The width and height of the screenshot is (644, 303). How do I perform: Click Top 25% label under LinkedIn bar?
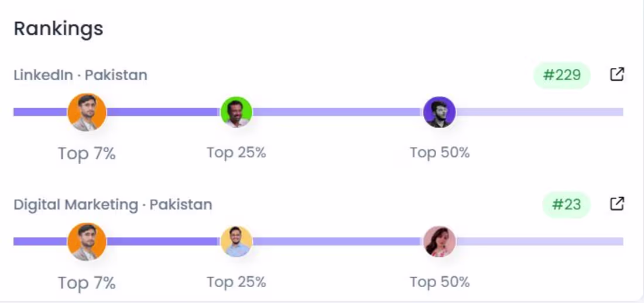click(x=236, y=153)
